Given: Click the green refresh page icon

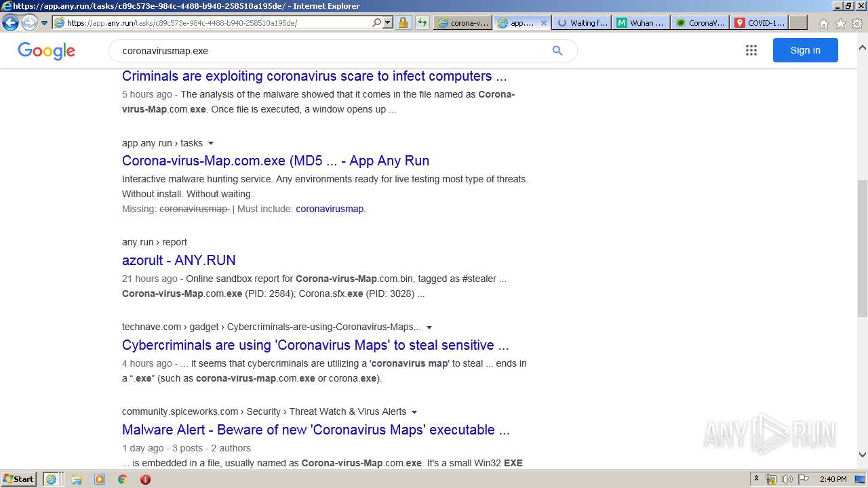Looking at the screenshot, I should point(422,22).
